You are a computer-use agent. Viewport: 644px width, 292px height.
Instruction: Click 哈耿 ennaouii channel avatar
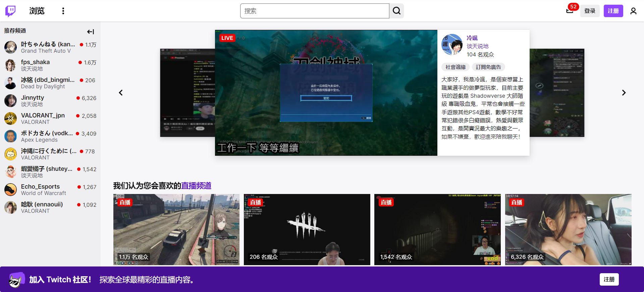click(10, 207)
